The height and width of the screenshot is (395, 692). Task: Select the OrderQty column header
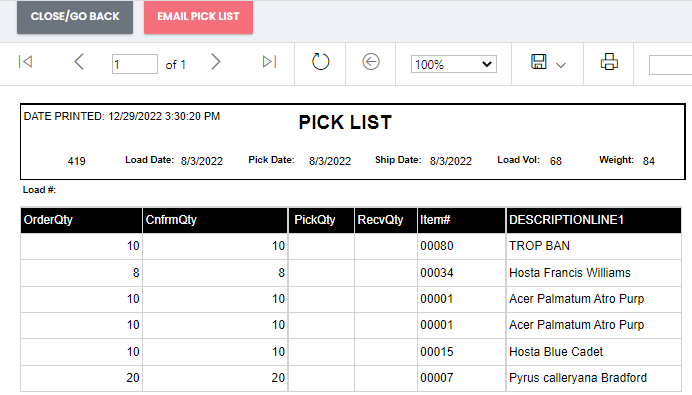coord(81,220)
